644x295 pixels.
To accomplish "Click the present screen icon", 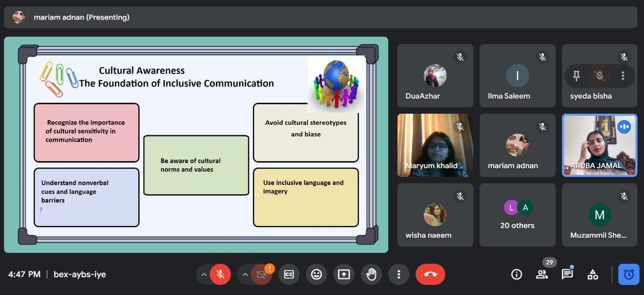I will pos(344,274).
